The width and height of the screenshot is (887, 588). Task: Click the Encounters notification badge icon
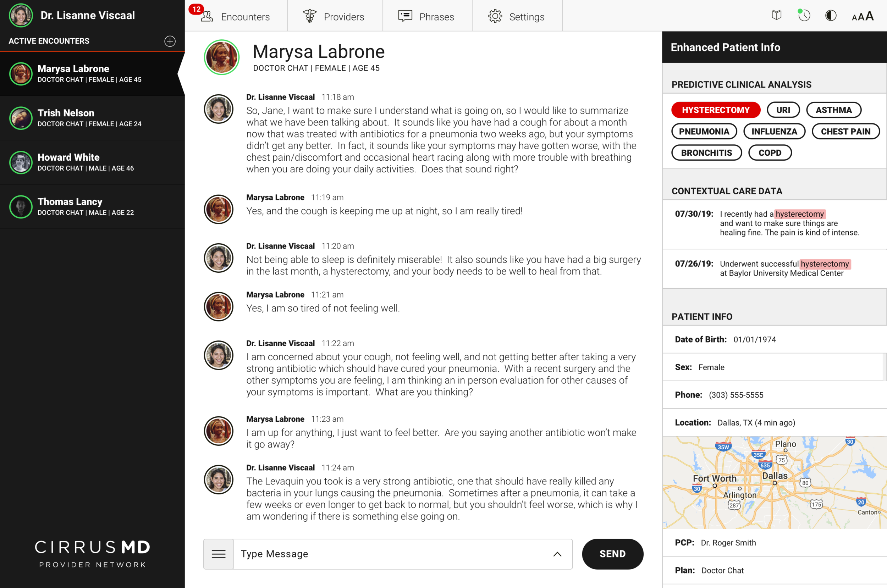point(197,9)
